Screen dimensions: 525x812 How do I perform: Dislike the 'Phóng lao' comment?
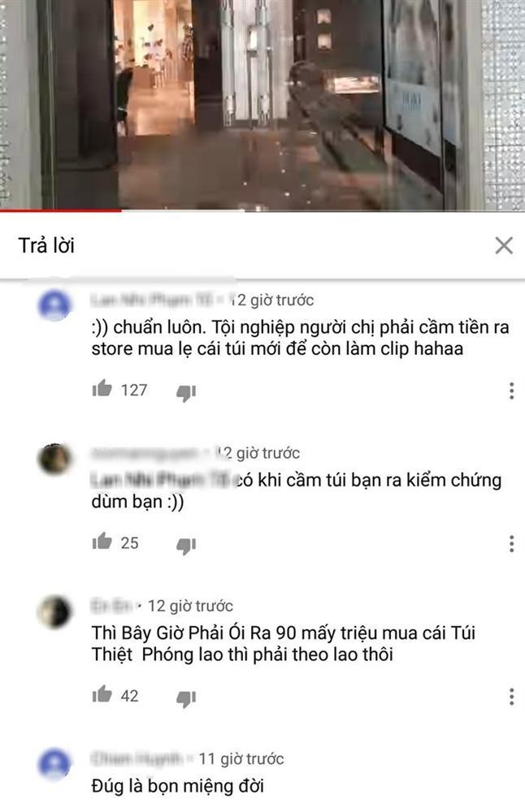click(186, 698)
